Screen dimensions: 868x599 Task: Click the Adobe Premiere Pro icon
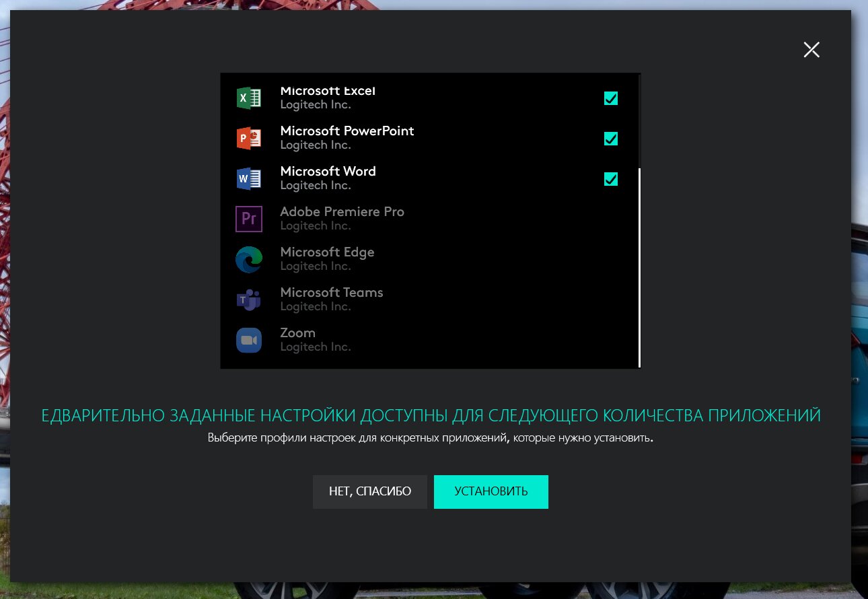coord(249,219)
